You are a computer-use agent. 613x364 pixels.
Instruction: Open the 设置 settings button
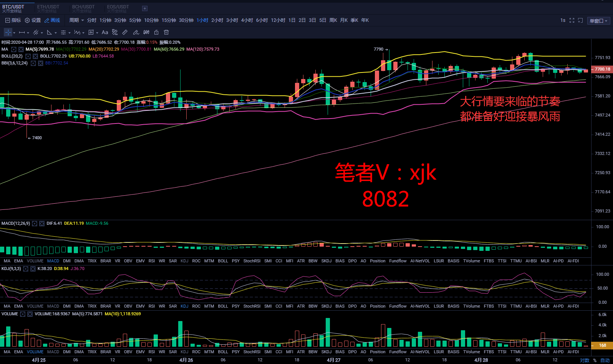[x=33, y=20]
